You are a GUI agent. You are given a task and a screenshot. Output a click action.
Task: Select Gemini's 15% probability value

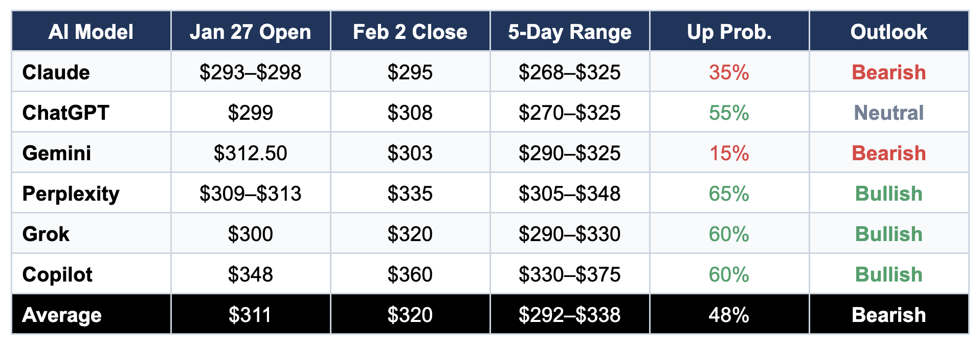tap(729, 153)
